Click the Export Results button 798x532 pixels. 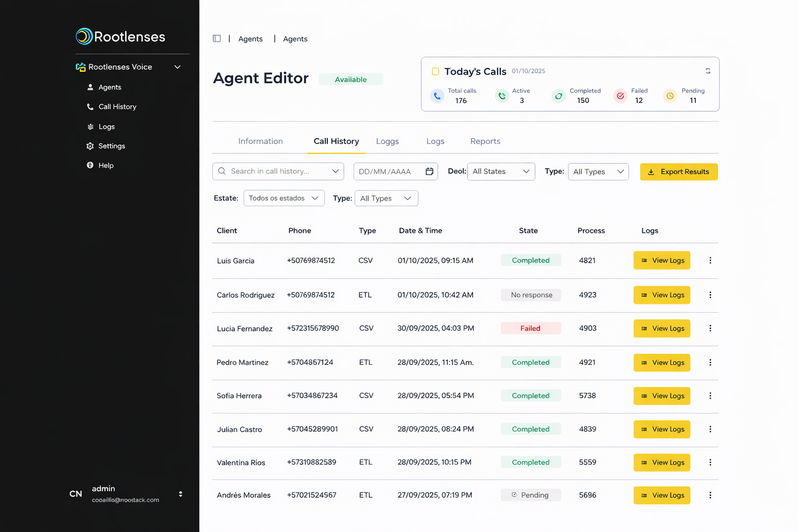click(x=679, y=172)
